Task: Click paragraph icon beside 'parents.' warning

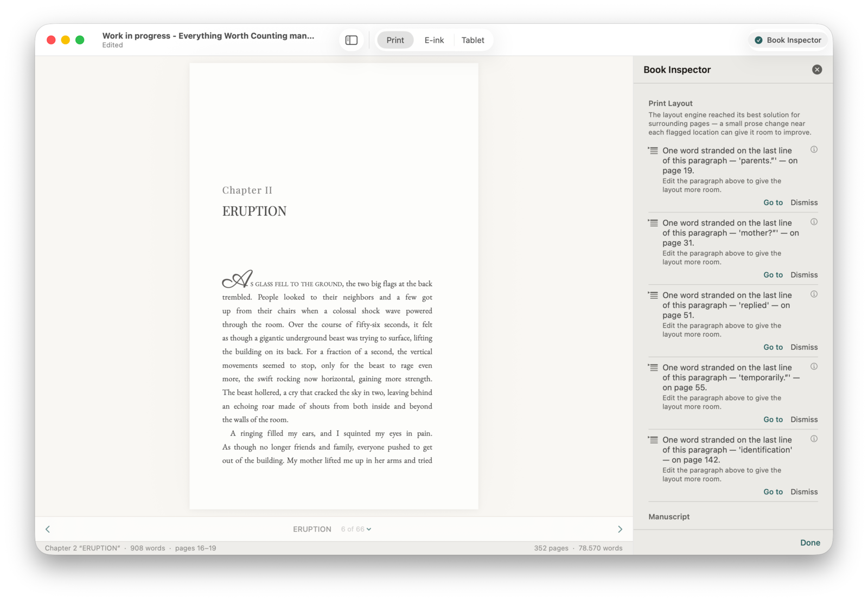Action: (x=653, y=150)
